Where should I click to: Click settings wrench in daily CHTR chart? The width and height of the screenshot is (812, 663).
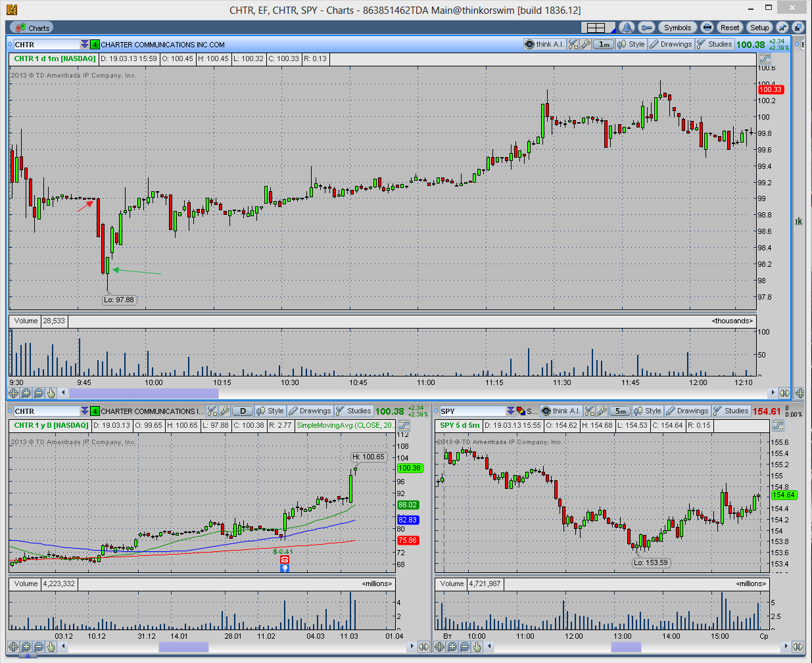(224, 411)
